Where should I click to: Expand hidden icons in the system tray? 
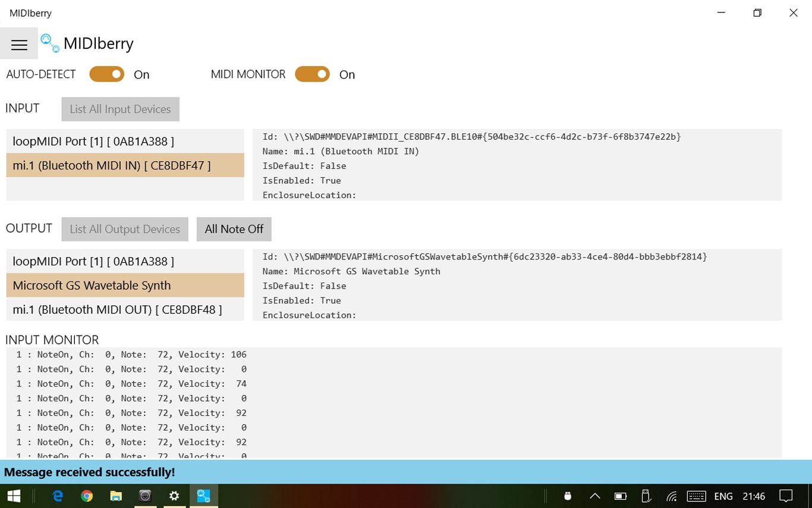[594, 496]
